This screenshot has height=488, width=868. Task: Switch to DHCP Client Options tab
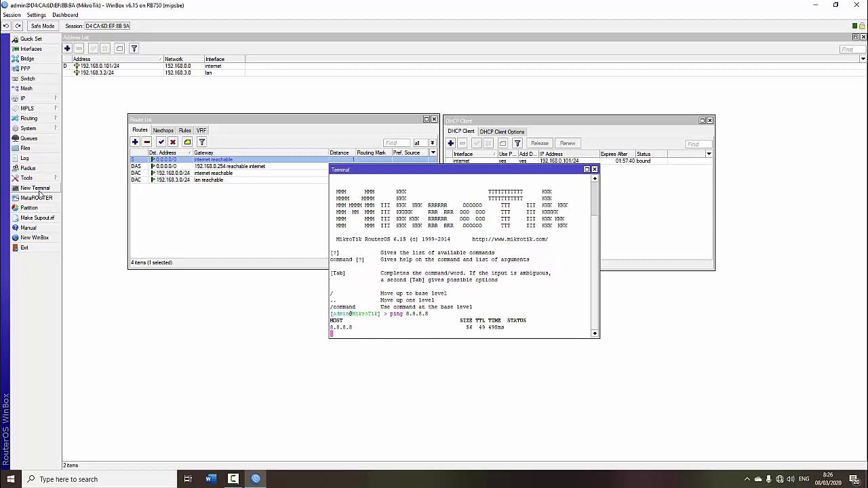502,131
